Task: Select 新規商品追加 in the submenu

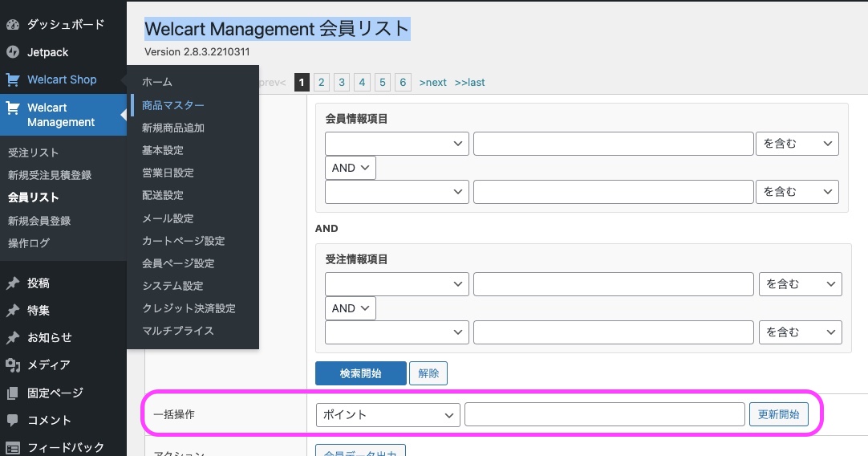Action: pos(173,128)
